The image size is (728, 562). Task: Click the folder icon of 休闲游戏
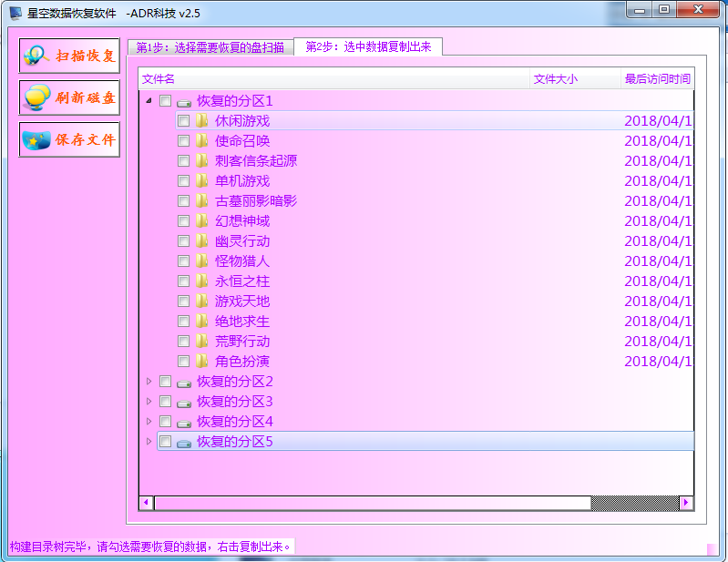201,120
